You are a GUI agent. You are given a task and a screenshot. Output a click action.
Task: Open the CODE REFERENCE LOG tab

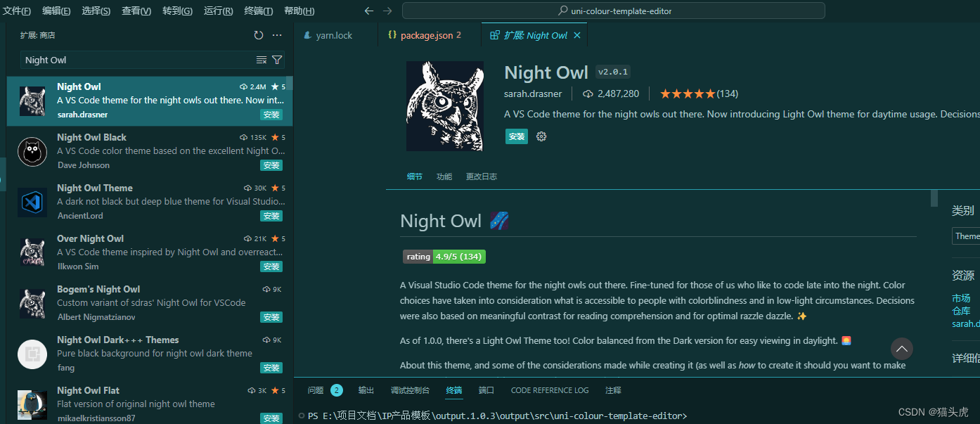pos(550,390)
